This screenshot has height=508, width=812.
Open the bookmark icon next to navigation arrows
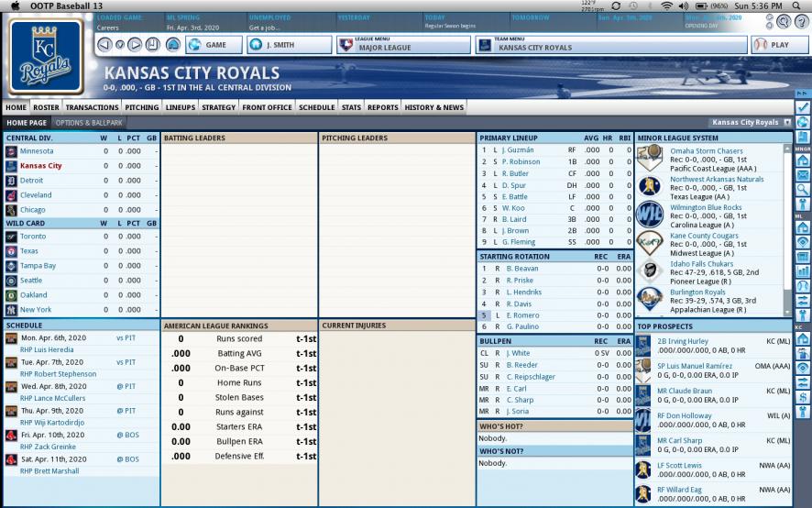(153, 45)
